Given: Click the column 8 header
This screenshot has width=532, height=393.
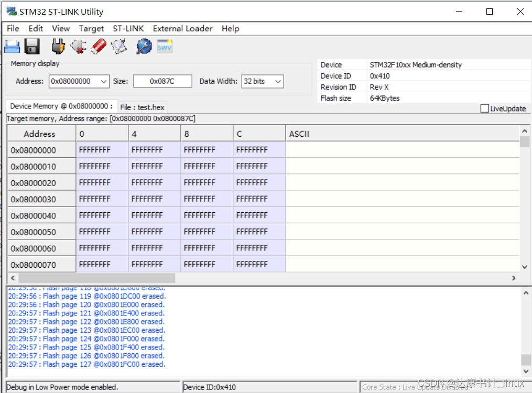Looking at the screenshot, I should coord(207,134).
